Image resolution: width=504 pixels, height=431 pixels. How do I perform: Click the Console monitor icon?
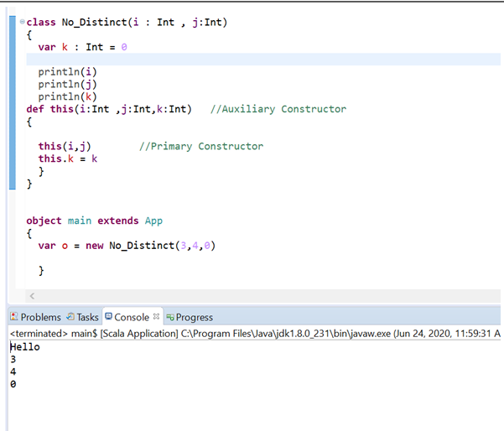tap(109, 317)
